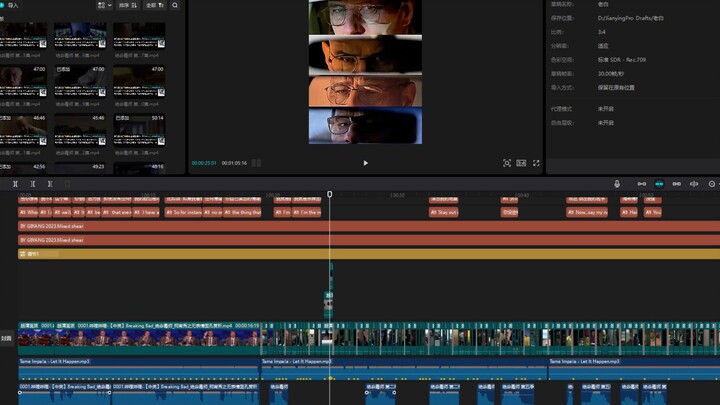The width and height of the screenshot is (720, 405).
Task: Click the 00:30 mark on timeline ruler
Action: coord(397,195)
